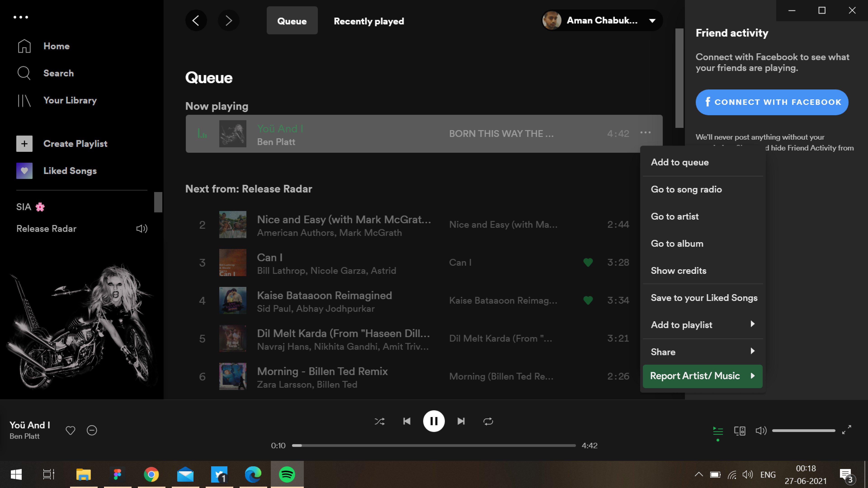Screen dimensions: 868x488
Task: Click Yoü And I title in the player bar
Action: (30, 425)
